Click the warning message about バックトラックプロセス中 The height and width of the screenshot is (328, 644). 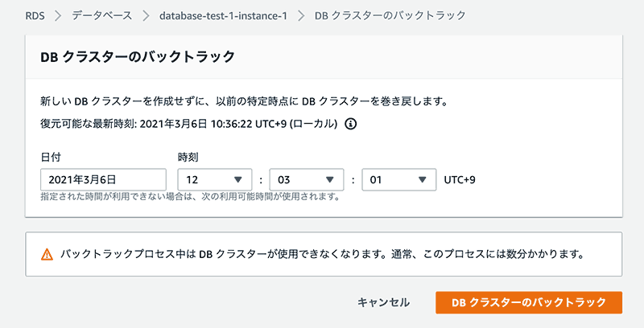[x=323, y=254]
